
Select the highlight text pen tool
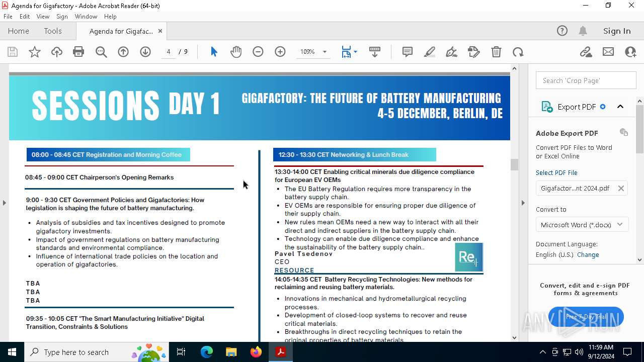(x=430, y=52)
